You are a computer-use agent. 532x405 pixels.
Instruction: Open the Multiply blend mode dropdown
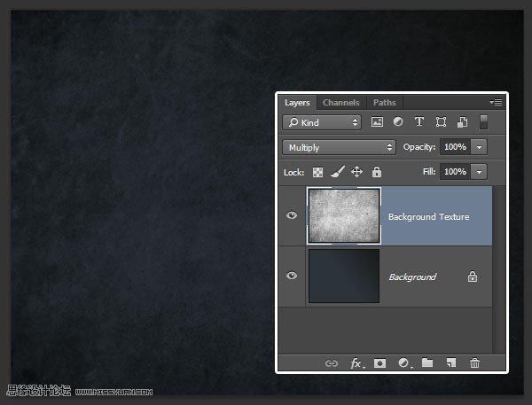click(x=339, y=147)
